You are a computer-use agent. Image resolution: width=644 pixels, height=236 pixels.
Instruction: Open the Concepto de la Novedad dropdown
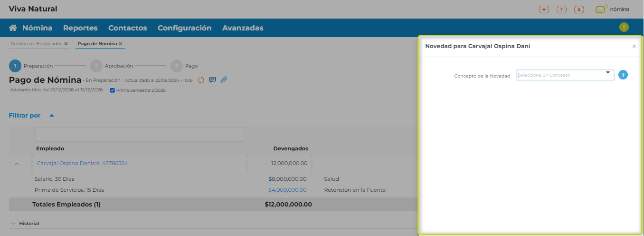[564, 75]
